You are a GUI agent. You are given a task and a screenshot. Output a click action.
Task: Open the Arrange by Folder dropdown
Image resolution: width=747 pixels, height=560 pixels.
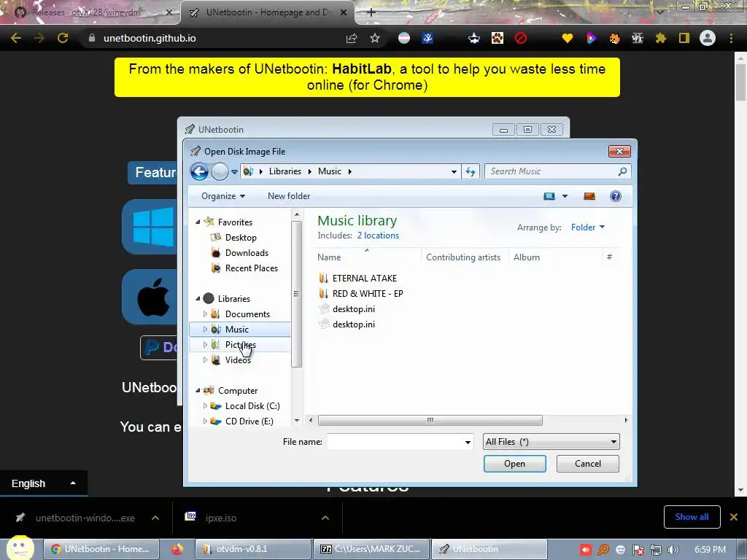click(x=588, y=227)
